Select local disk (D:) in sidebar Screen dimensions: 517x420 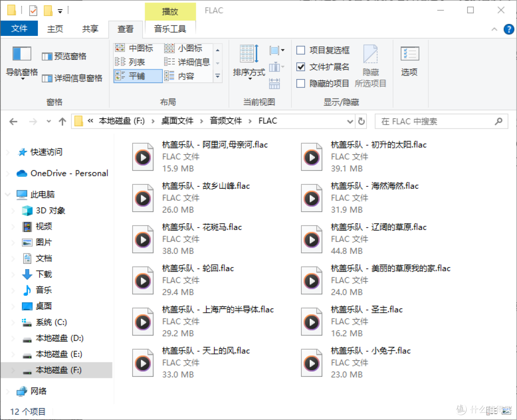point(53,338)
